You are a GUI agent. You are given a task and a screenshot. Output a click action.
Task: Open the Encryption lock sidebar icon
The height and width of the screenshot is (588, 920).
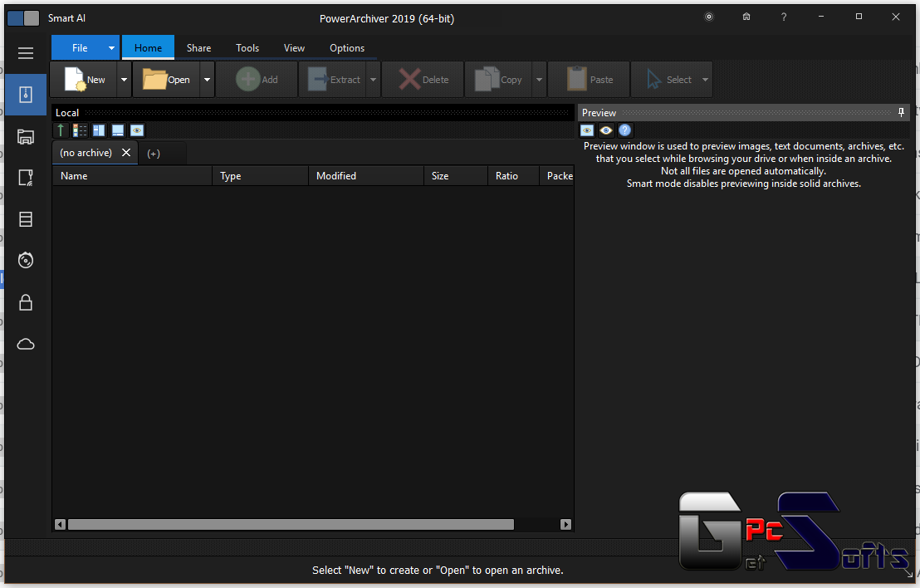click(x=25, y=302)
